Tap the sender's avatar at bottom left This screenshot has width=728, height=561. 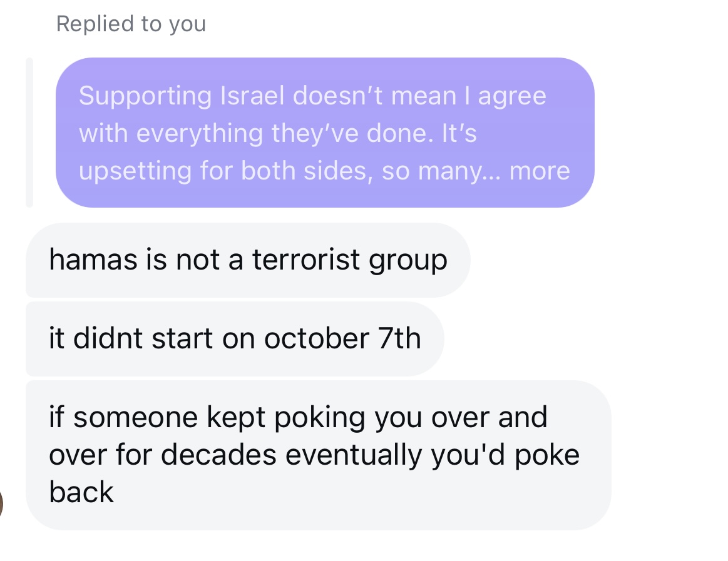pyautogui.click(x=1, y=503)
